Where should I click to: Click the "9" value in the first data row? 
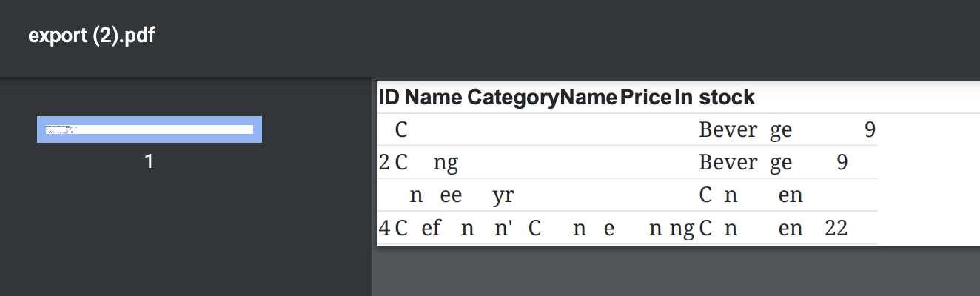pos(870,130)
